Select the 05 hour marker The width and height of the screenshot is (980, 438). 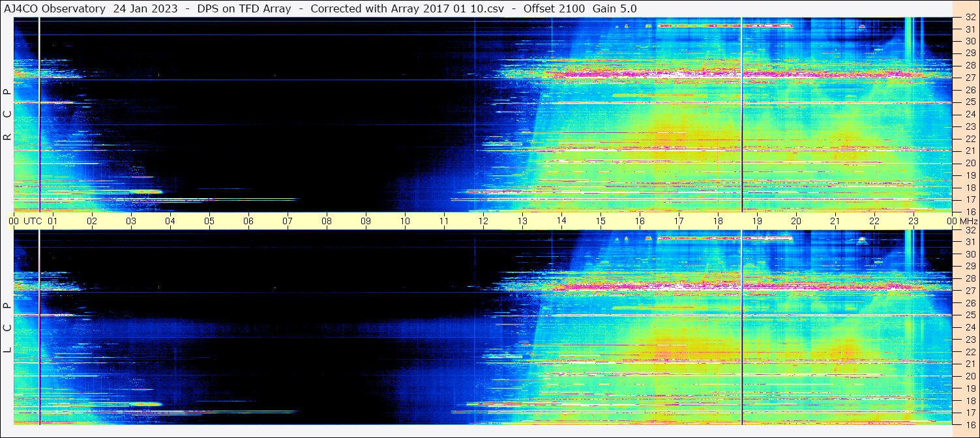click(209, 221)
